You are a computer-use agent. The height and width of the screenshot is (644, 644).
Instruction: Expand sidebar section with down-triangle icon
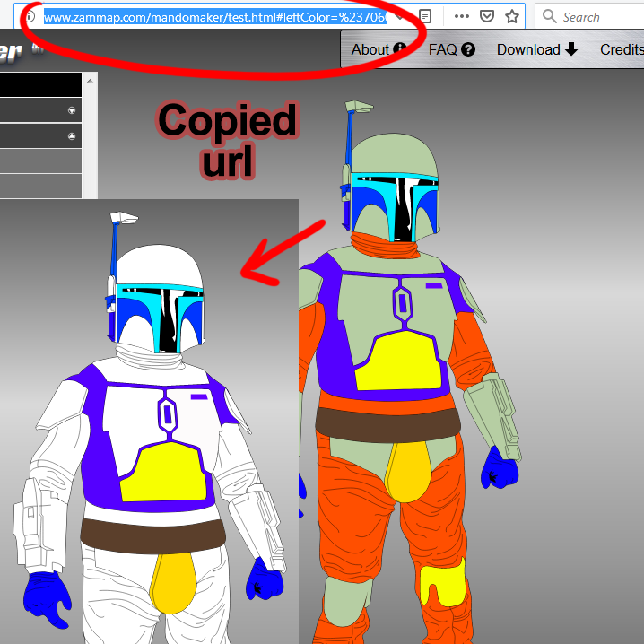[x=72, y=110]
